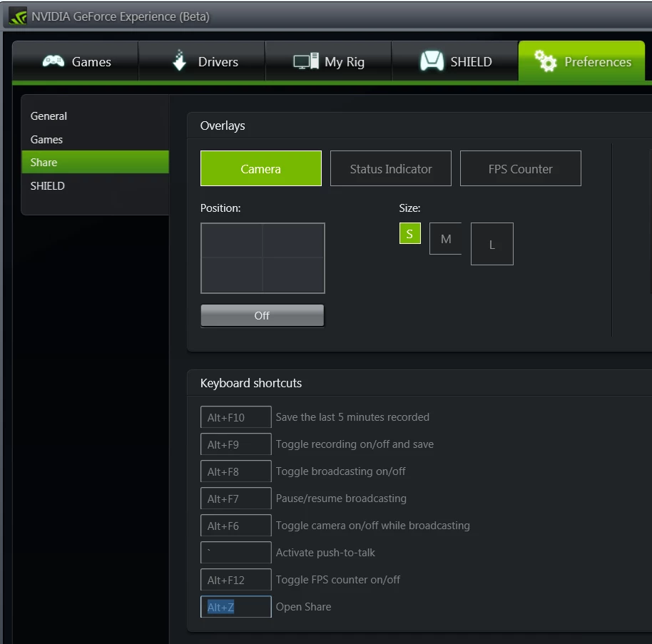The width and height of the screenshot is (652, 644).
Task: Edit the Alt+F10 shortcut field
Action: pos(236,417)
